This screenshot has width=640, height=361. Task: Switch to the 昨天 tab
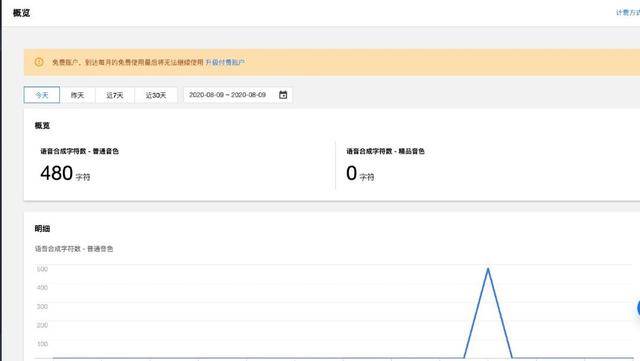click(77, 95)
